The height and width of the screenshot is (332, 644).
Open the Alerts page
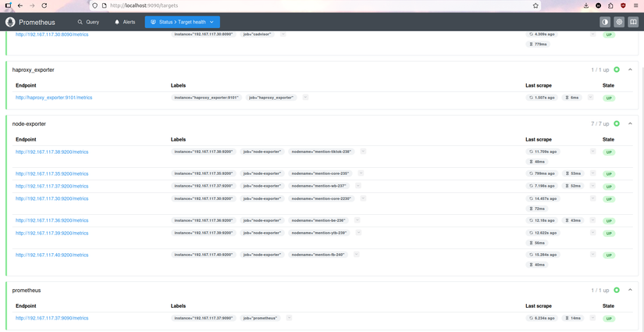(125, 22)
